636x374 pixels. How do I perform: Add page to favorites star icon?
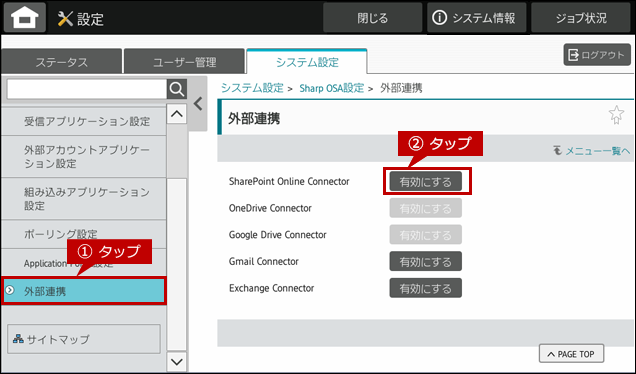click(616, 115)
